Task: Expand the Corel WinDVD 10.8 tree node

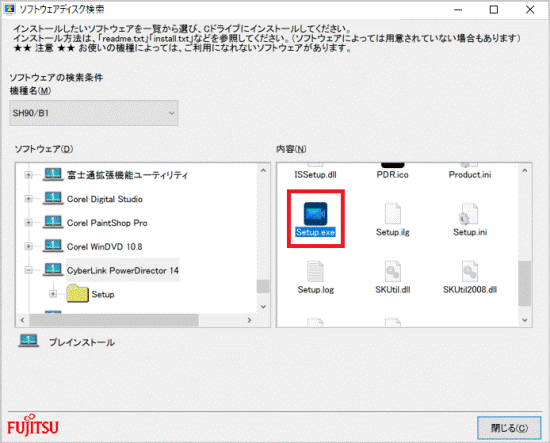Action: 28,246
